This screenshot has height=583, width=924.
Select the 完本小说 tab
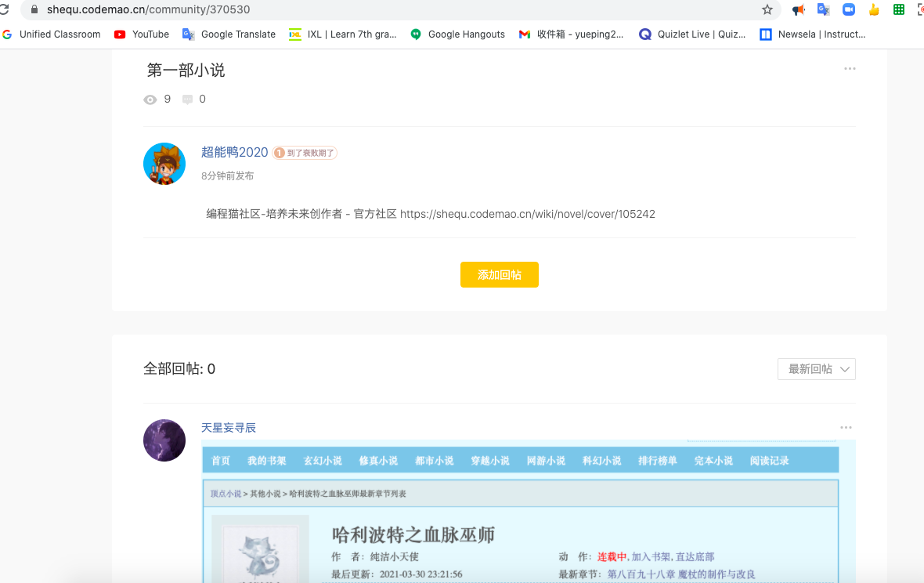tap(713, 461)
